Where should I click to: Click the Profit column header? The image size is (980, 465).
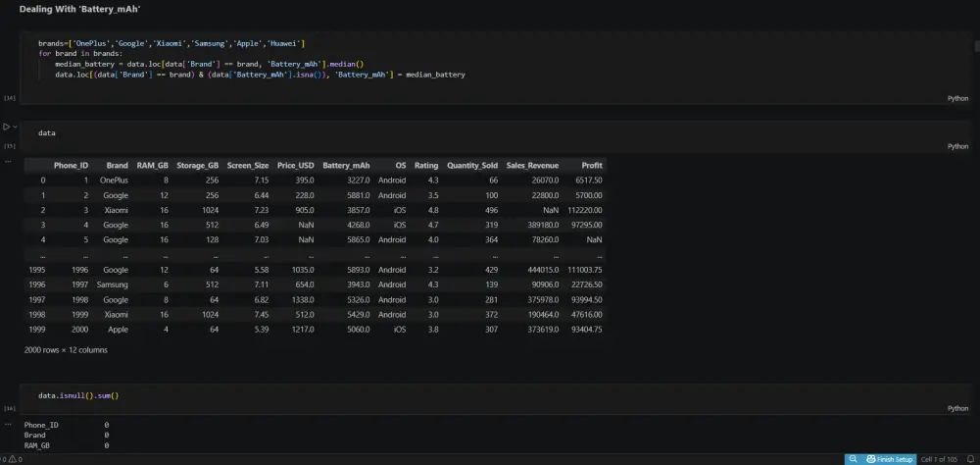tap(592, 165)
